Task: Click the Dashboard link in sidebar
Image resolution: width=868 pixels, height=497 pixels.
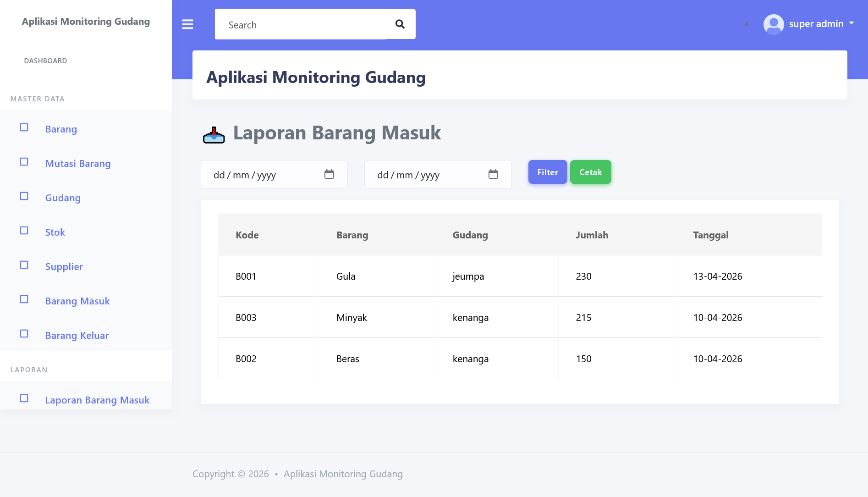Action: pos(45,61)
